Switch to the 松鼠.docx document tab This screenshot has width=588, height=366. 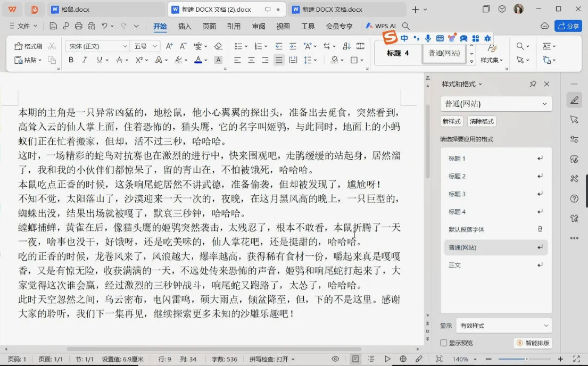click(106, 10)
